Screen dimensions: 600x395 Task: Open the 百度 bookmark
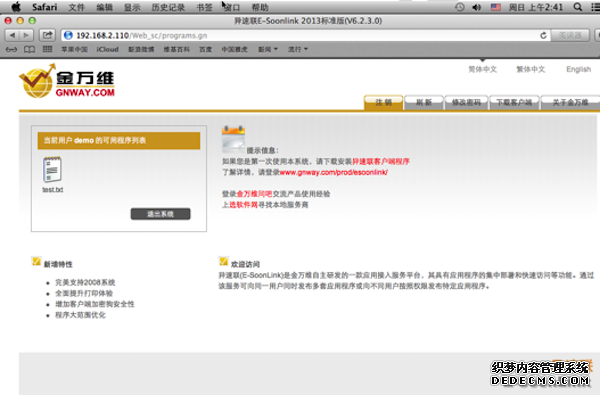pos(205,49)
